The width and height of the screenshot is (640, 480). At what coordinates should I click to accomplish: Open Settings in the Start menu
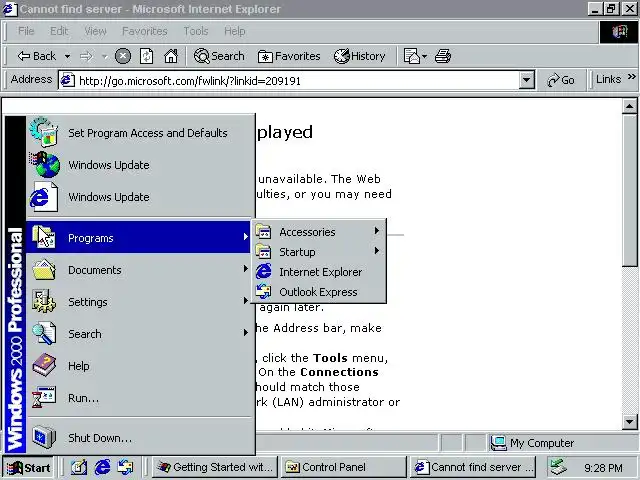[139, 302]
